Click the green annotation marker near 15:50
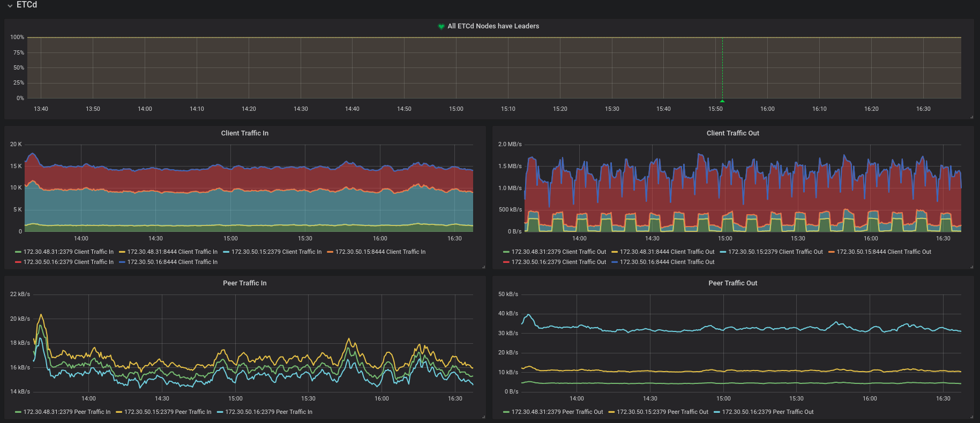 pos(722,101)
